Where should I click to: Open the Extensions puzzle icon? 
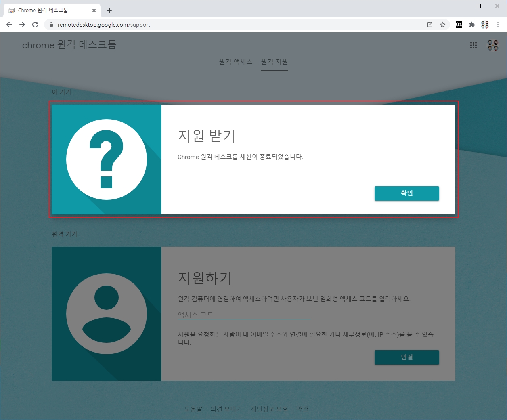(471, 25)
